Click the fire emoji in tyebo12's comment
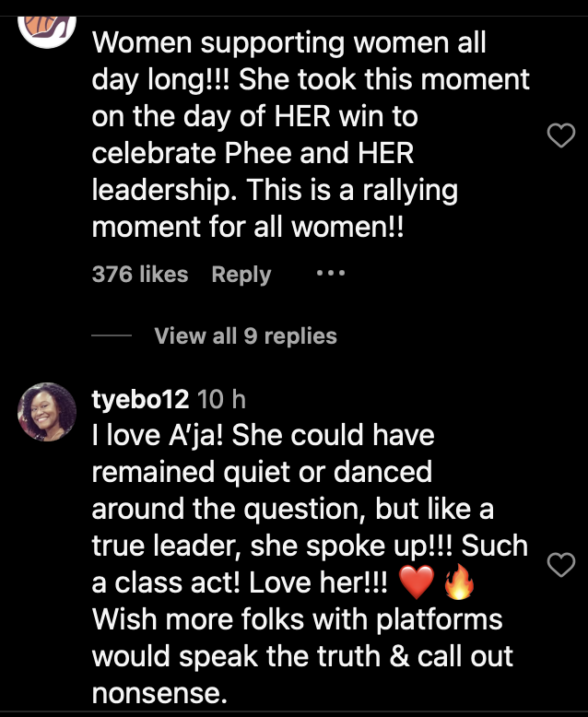Screen dimensions: 588x717 coord(458,582)
